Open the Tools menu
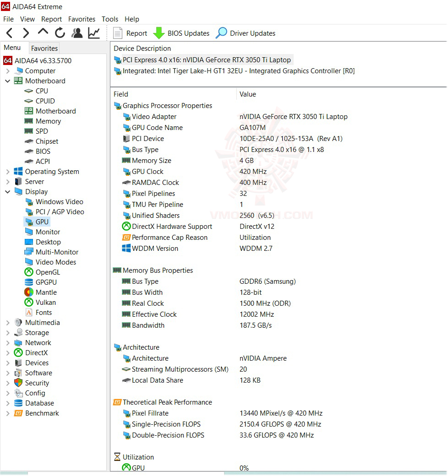Image resolution: width=448 pixels, height=476 pixels. click(110, 19)
